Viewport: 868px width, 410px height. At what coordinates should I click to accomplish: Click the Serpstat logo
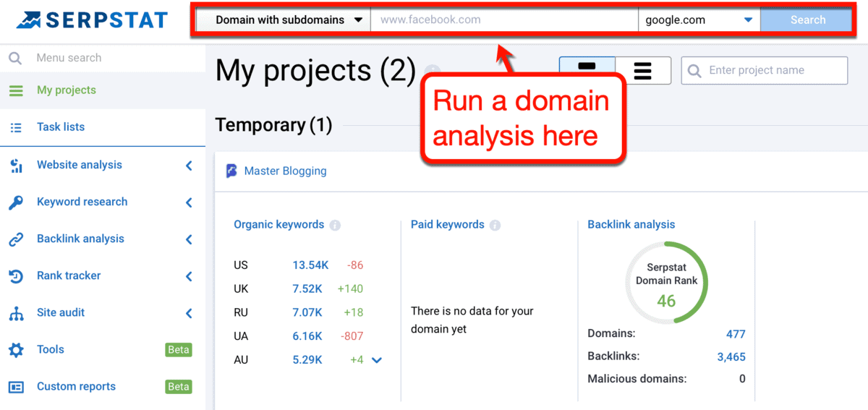[x=92, y=20]
